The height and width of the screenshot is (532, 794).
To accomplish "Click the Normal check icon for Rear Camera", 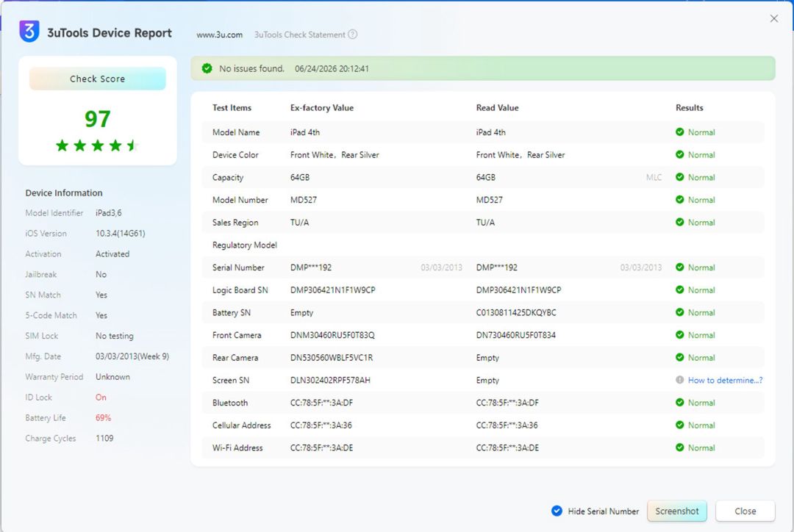I will click(679, 357).
